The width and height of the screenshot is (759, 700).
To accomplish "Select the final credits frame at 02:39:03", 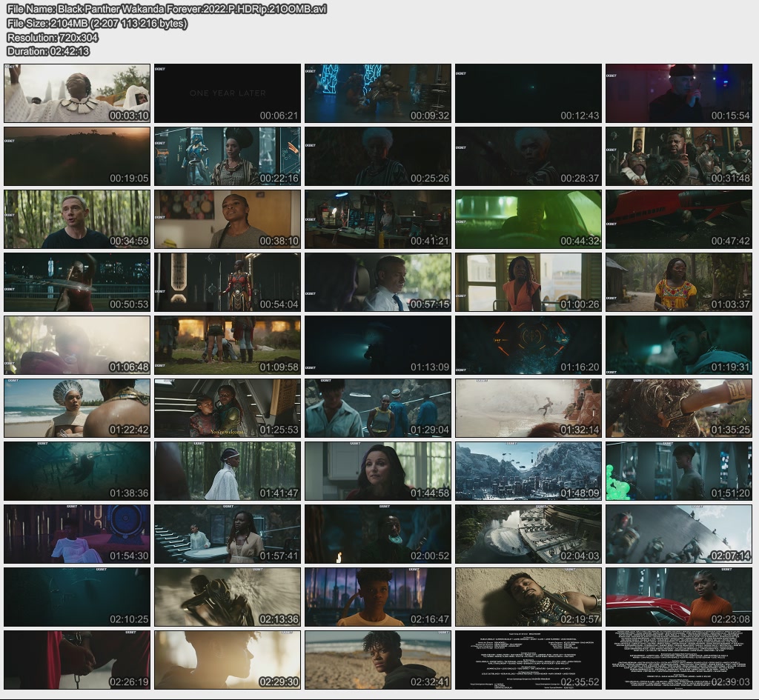I will click(x=679, y=660).
